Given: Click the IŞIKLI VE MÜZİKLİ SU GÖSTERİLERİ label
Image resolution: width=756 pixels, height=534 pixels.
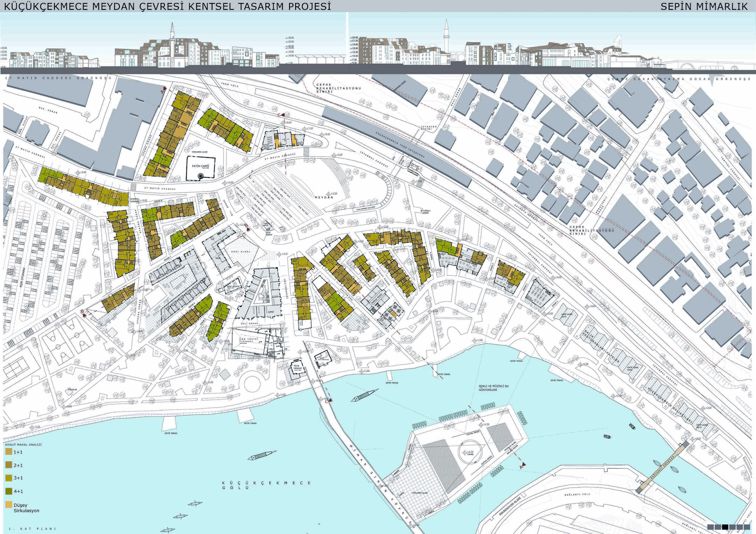Looking at the screenshot, I should click(494, 388).
